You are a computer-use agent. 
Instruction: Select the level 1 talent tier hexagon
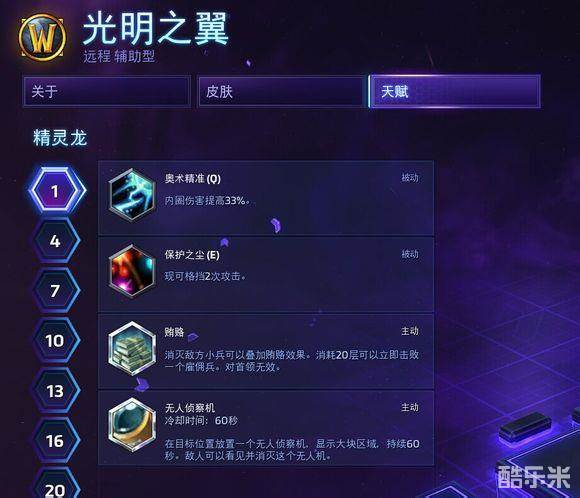[x=57, y=191]
